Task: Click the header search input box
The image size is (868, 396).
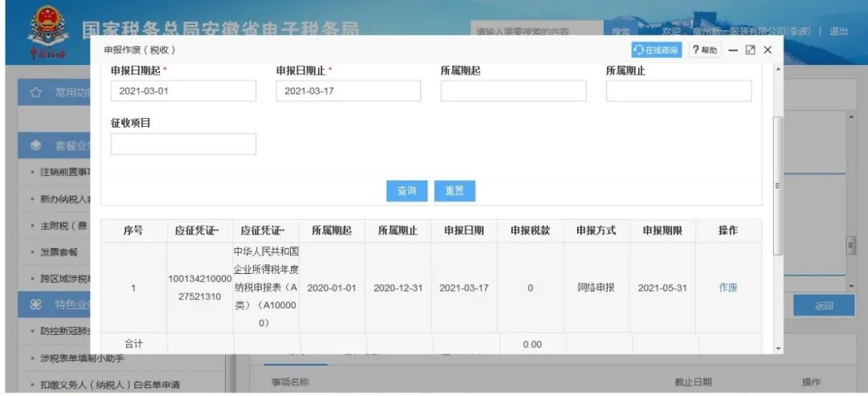Action: pos(536,31)
